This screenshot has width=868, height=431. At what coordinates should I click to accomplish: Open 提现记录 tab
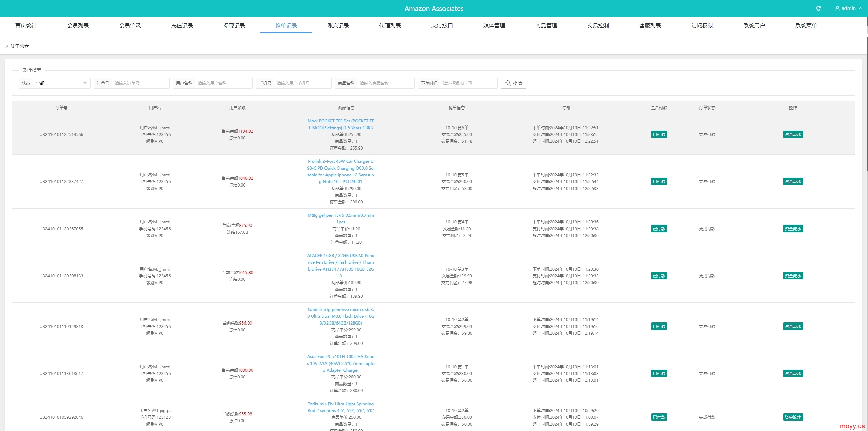(x=234, y=25)
